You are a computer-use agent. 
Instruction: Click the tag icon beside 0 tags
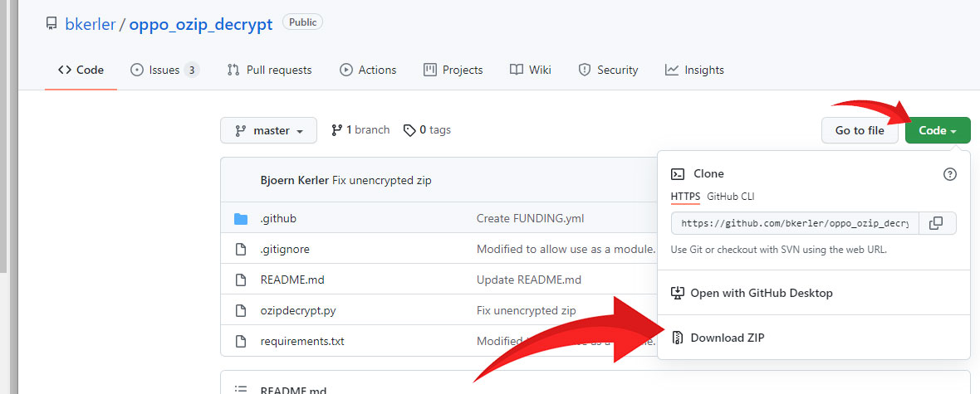pyautogui.click(x=409, y=130)
